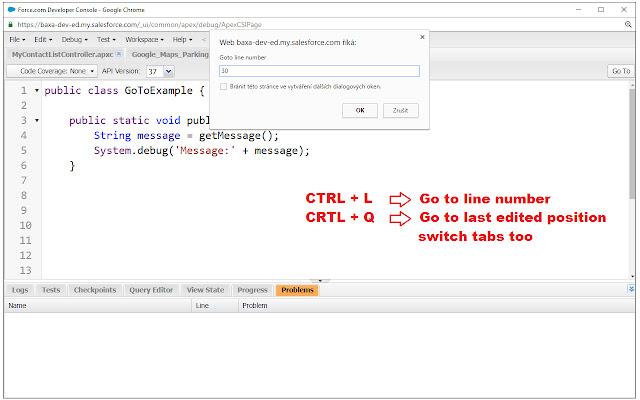This screenshot has width=640, height=400.
Task: Open the Workspace menu
Action: coord(144,40)
